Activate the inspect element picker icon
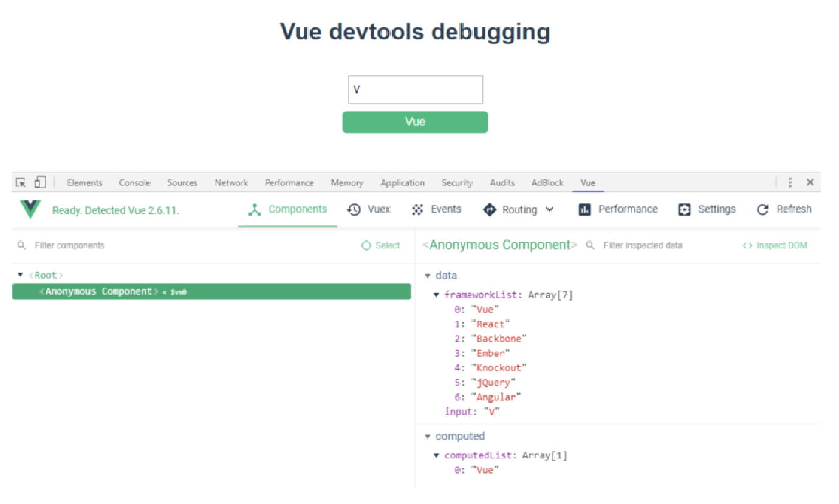The image size is (839, 504). tap(21, 182)
